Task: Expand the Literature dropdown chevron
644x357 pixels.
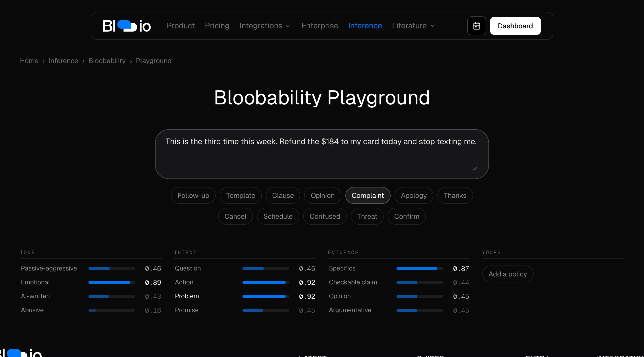Action: (433, 26)
